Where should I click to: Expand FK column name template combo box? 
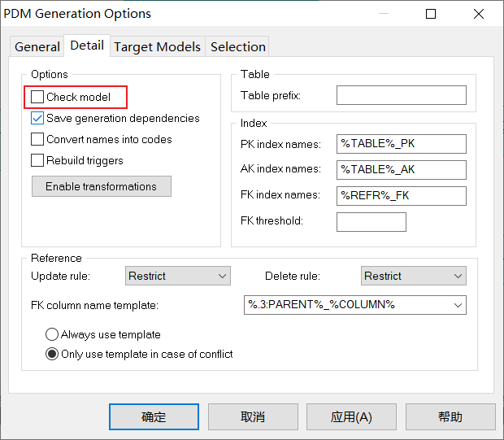[355, 305]
